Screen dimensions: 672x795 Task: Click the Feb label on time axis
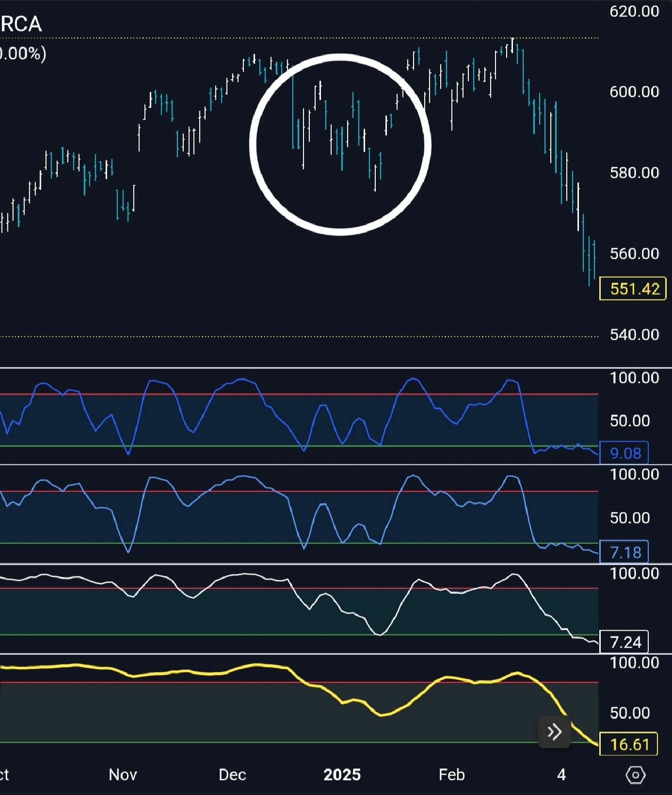451,775
